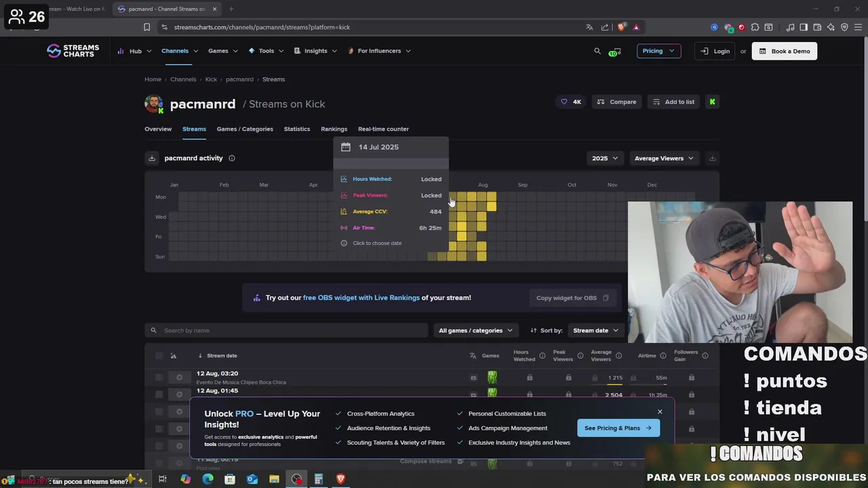Open the browser extensions puzzle icon
Viewport: 868px width, 488px height.
coord(755,27)
